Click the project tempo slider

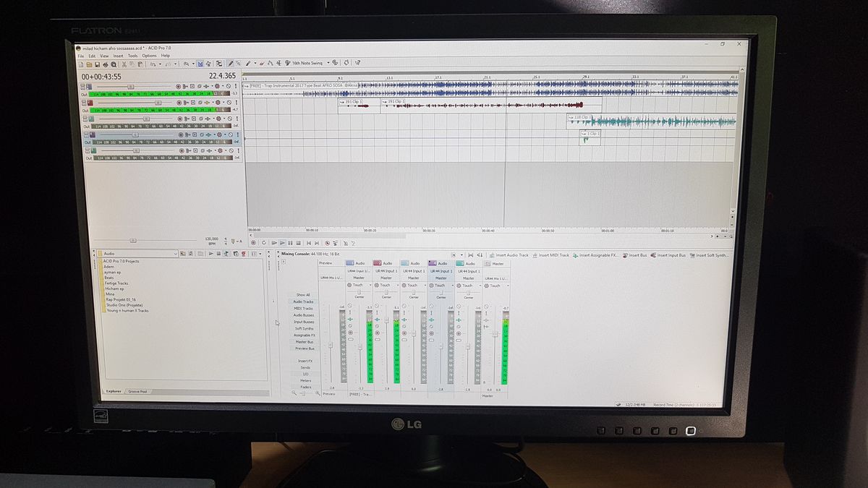pyautogui.click(x=134, y=241)
